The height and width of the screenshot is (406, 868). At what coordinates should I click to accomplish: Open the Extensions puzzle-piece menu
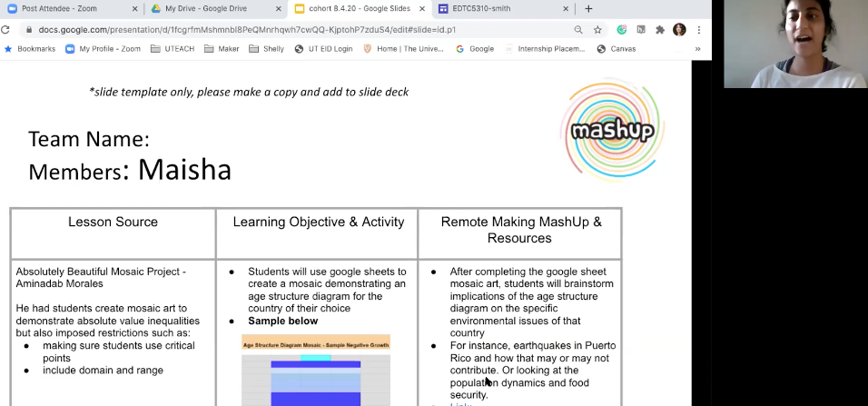(x=660, y=30)
